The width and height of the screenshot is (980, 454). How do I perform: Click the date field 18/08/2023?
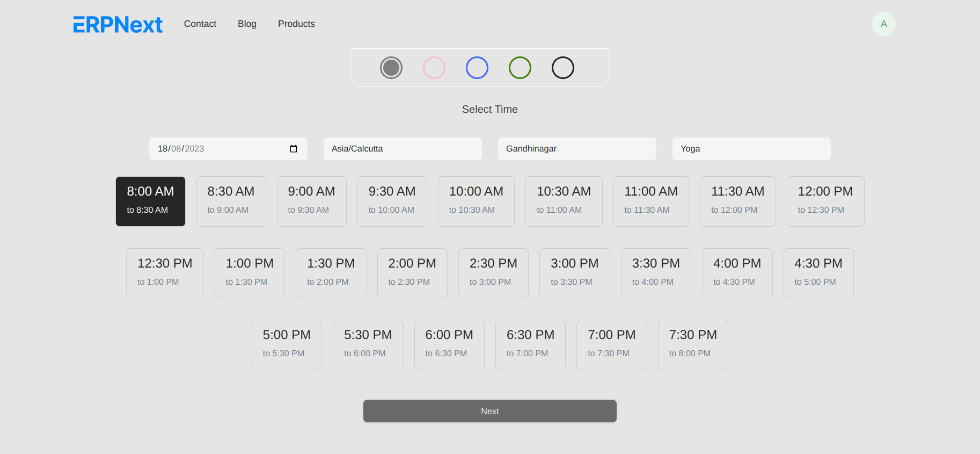tap(228, 149)
